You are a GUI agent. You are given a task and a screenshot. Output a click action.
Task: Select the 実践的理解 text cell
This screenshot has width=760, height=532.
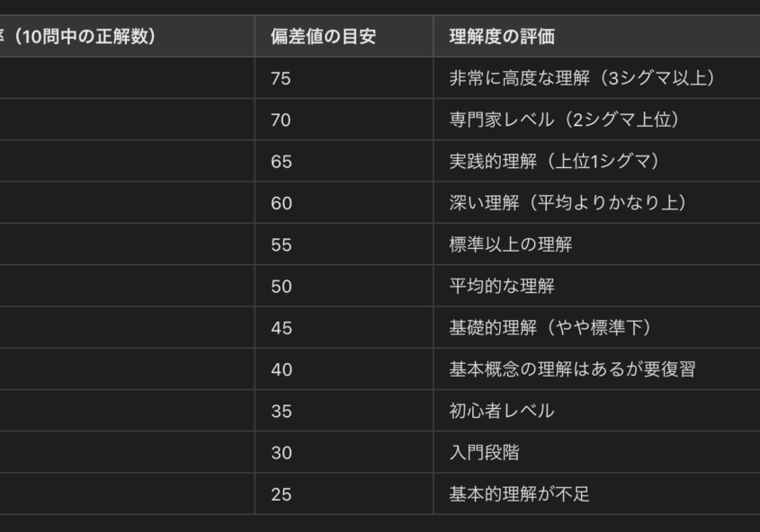555,162
